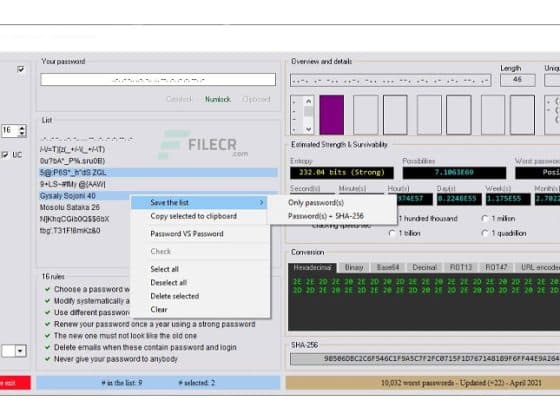Select list entry tbg:T31Fl8mKz&0

(x=70, y=231)
